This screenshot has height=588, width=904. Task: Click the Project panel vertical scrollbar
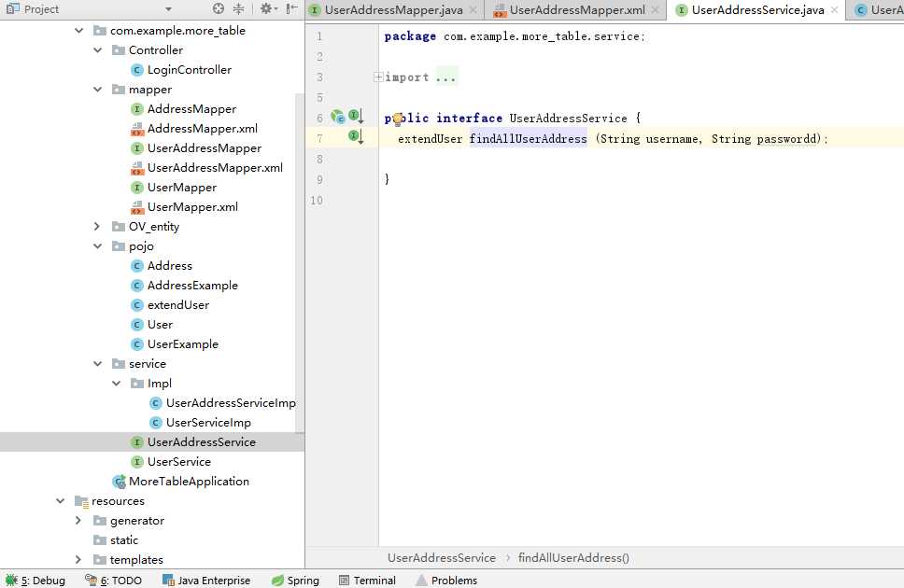(299, 262)
